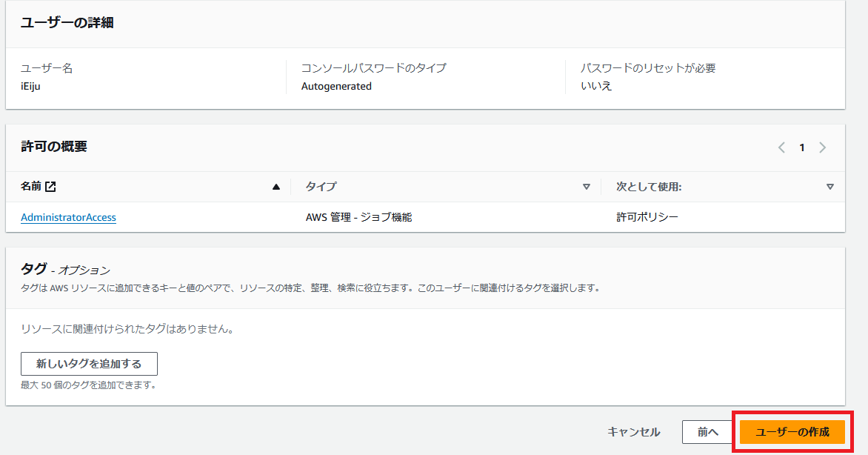Click the 名前 column header

coord(31,186)
